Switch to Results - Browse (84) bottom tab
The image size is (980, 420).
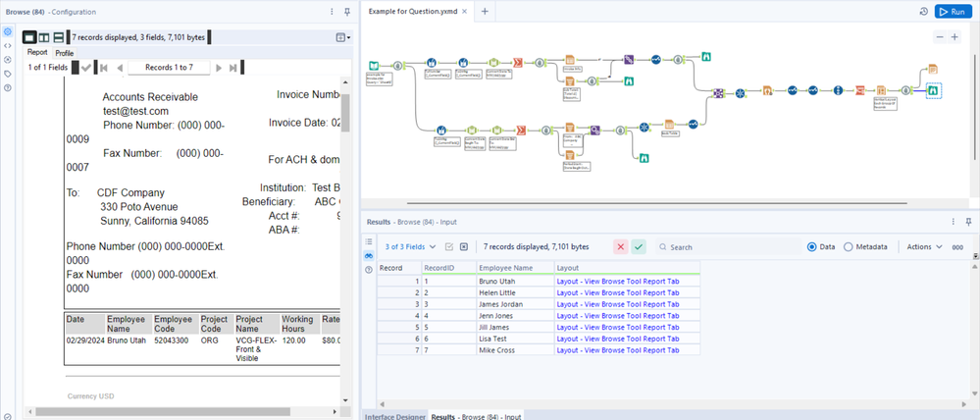[477, 416]
